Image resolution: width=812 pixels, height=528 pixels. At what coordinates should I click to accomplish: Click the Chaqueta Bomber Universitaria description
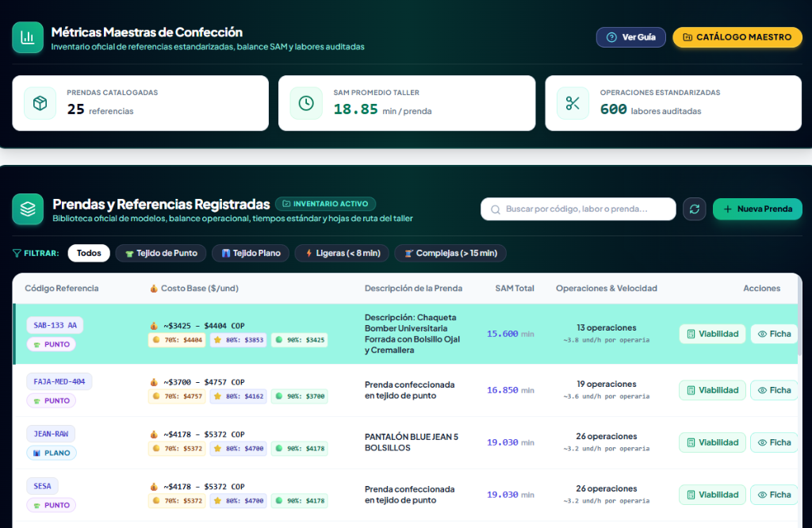click(412, 334)
